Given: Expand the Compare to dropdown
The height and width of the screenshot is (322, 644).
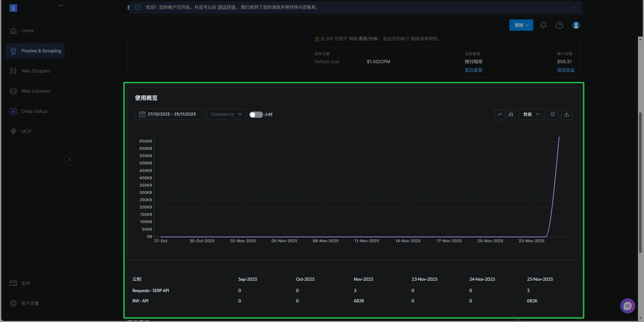Looking at the screenshot, I should [226, 114].
